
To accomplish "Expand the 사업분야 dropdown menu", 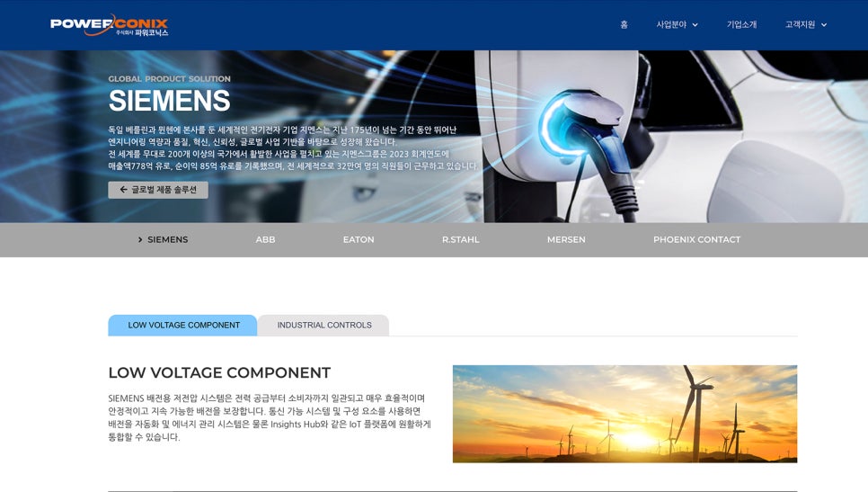I will pyautogui.click(x=677, y=24).
